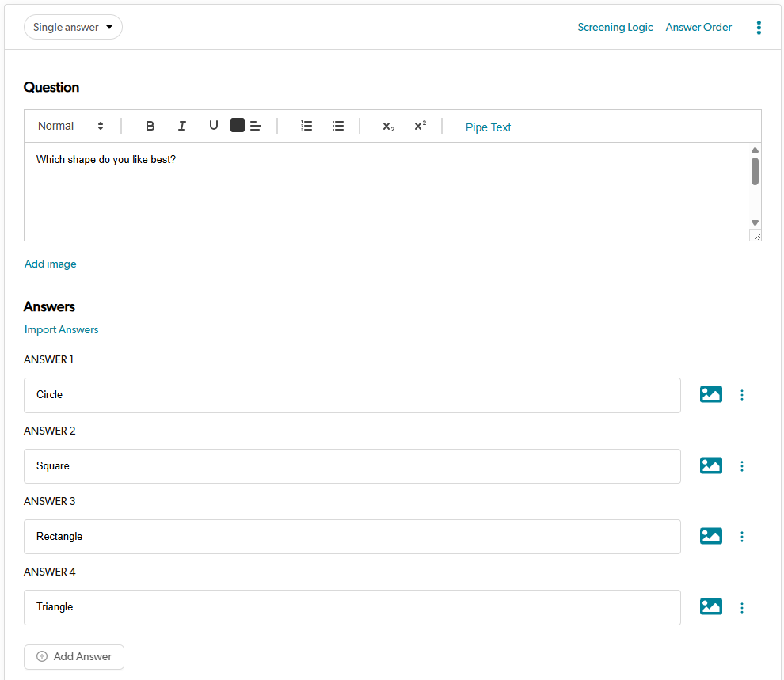This screenshot has width=784, height=680.
Task: Open the text color swatch
Action: coord(238,125)
